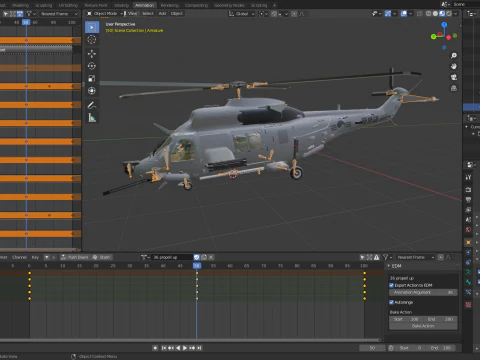Click the pan view hand icon
This screenshot has width=480, height=360.
(x=454, y=66)
